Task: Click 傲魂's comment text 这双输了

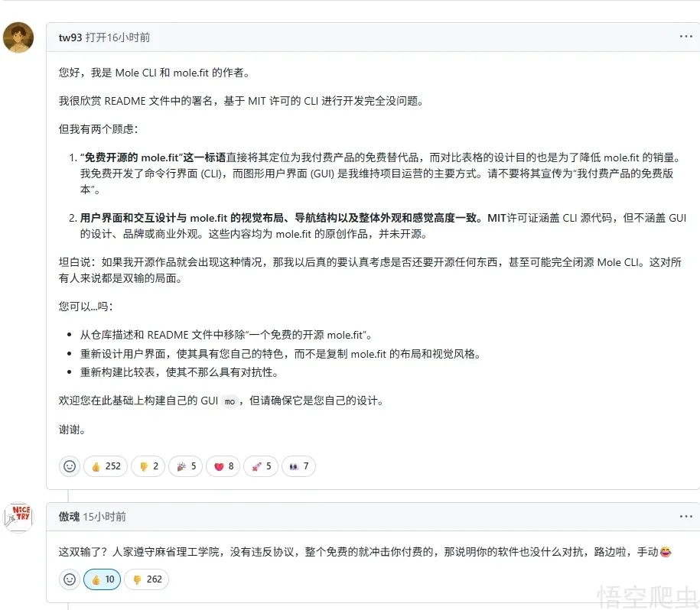Action: coord(365,552)
